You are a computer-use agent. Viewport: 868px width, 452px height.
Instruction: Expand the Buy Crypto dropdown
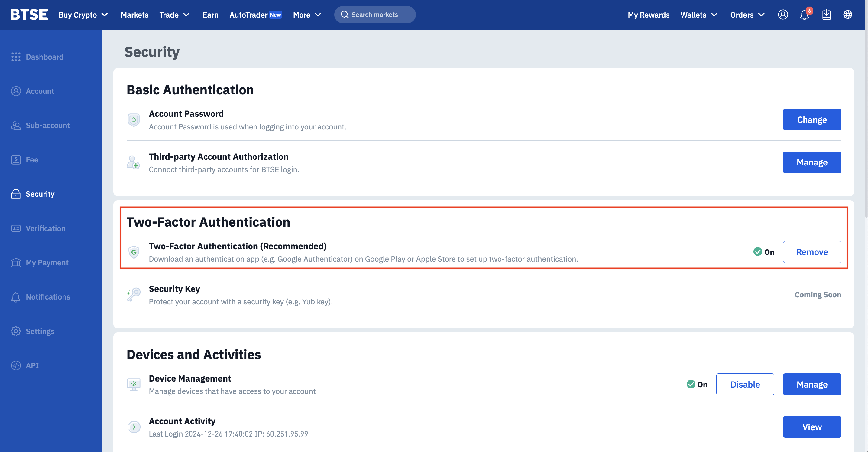point(83,15)
